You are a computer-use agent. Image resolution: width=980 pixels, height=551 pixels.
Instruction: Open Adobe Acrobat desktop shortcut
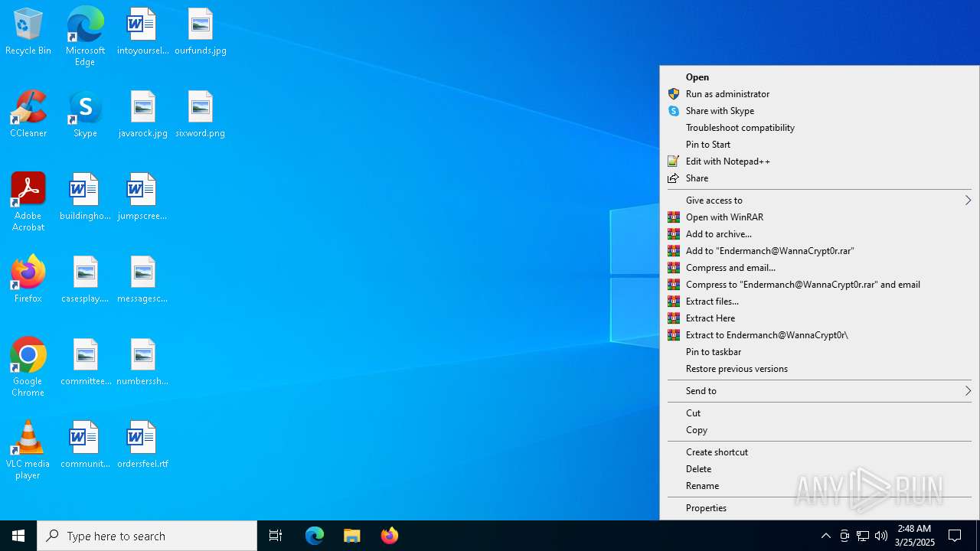click(x=28, y=202)
